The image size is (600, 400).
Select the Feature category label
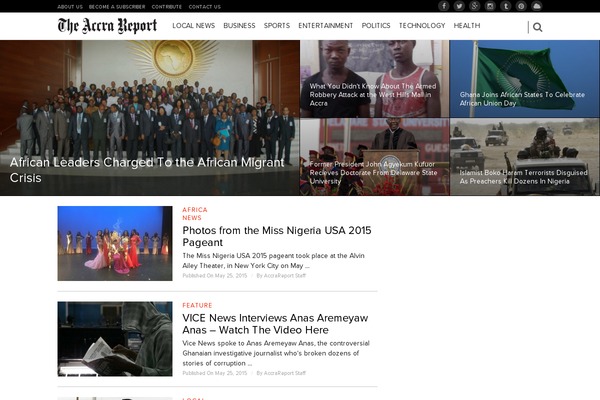pyautogui.click(x=197, y=305)
